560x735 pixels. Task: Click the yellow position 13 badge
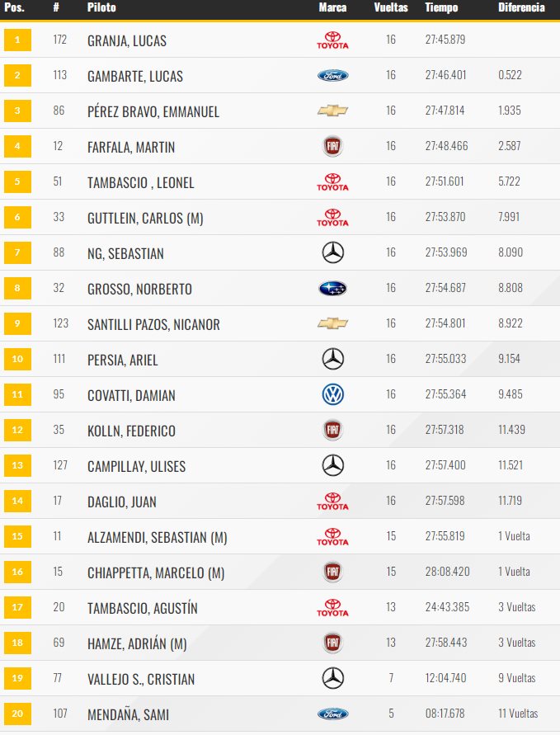tap(17, 465)
